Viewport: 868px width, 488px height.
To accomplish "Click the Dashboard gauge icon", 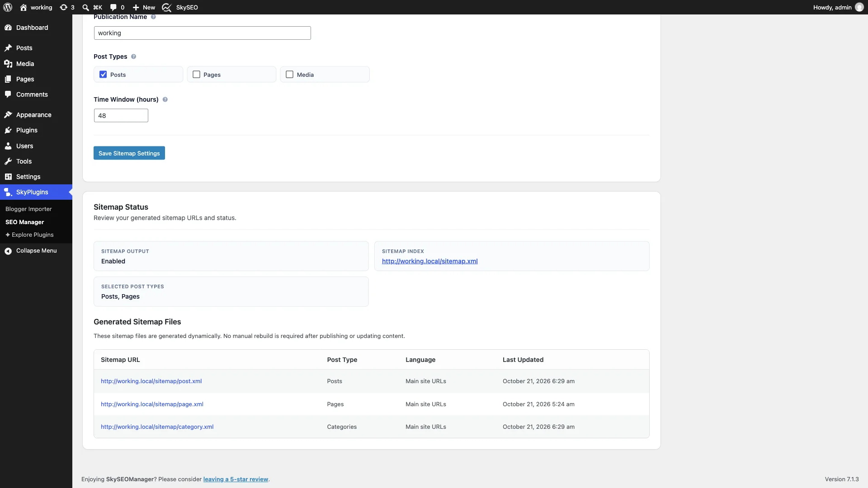I will coord(8,28).
